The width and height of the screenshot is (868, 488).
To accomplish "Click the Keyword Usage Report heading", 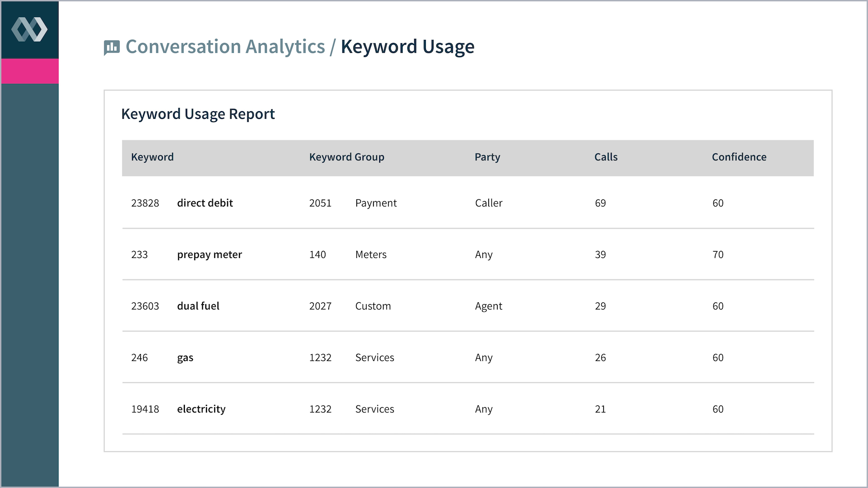I will (198, 114).
